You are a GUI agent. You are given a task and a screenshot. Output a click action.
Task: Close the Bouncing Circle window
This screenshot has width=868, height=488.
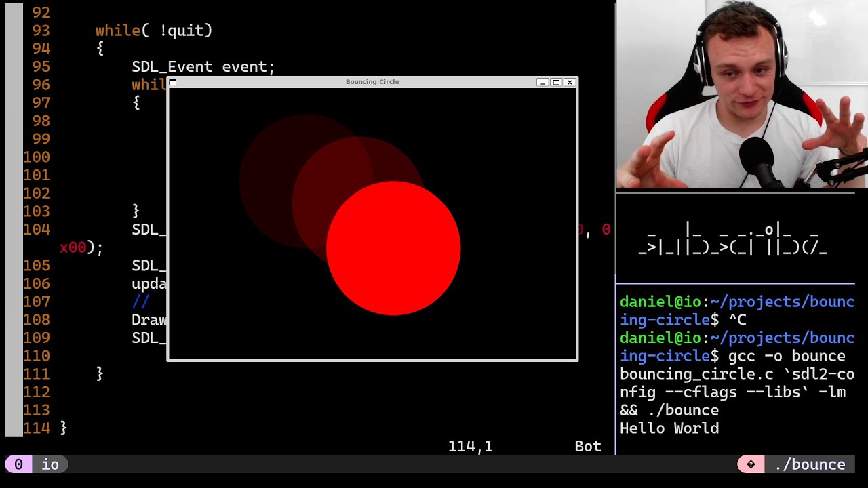pyautogui.click(x=570, y=82)
